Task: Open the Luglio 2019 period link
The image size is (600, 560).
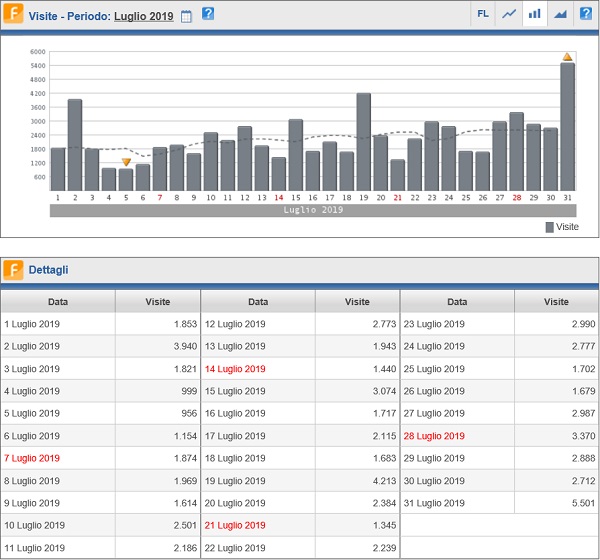Action: tap(143, 16)
